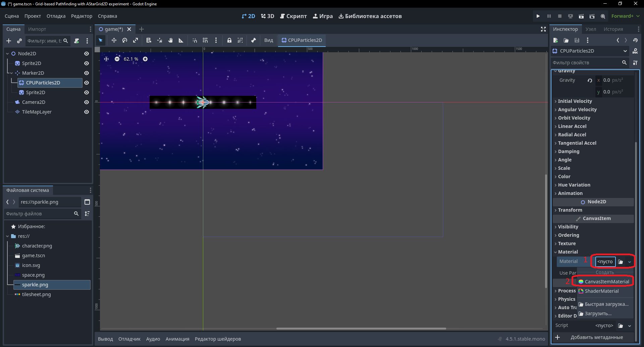
Task: Select the Scale Mode tool
Action: (x=136, y=40)
